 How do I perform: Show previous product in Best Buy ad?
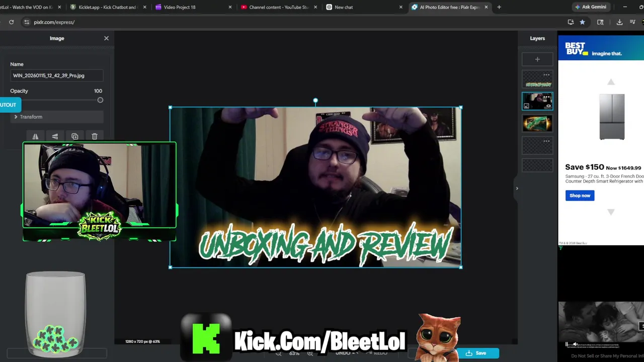[611, 82]
